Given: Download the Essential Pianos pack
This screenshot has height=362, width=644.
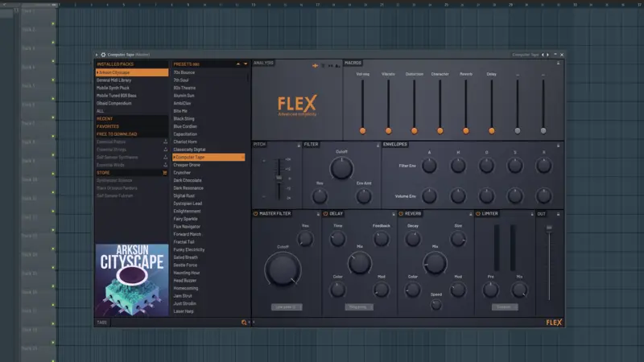Looking at the screenshot, I should pos(166,142).
